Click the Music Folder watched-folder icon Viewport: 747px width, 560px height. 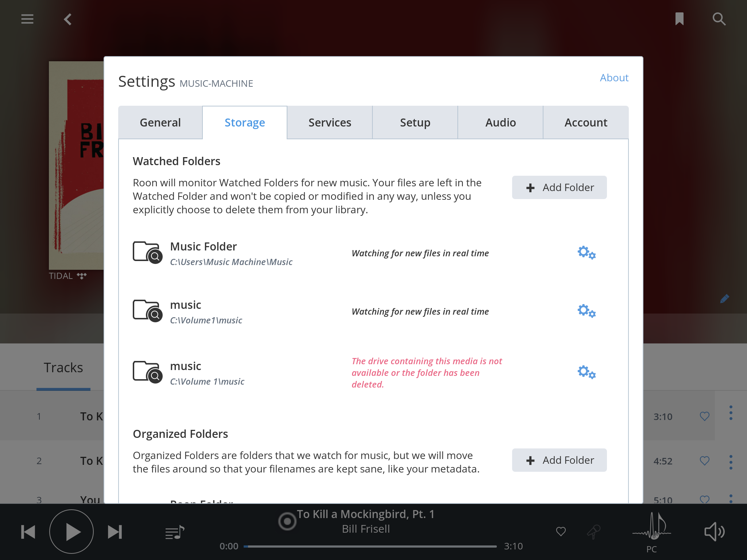[x=147, y=252]
